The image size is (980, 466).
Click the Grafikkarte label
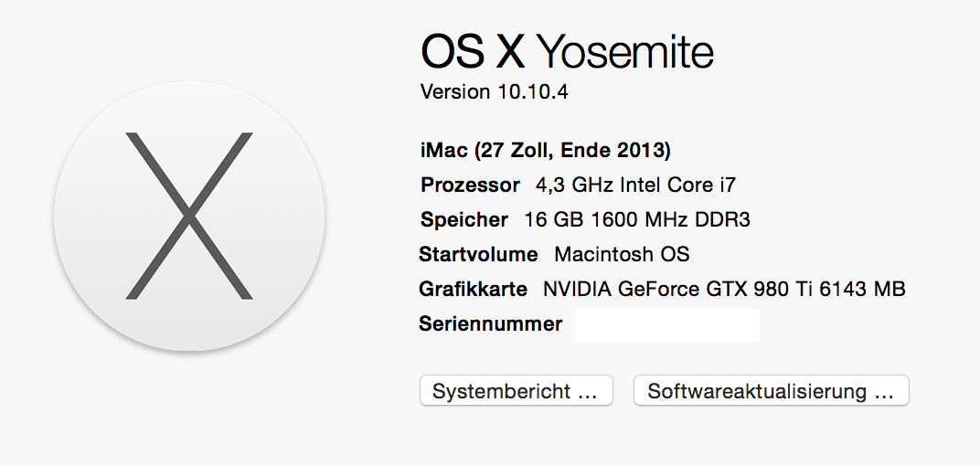tap(473, 289)
